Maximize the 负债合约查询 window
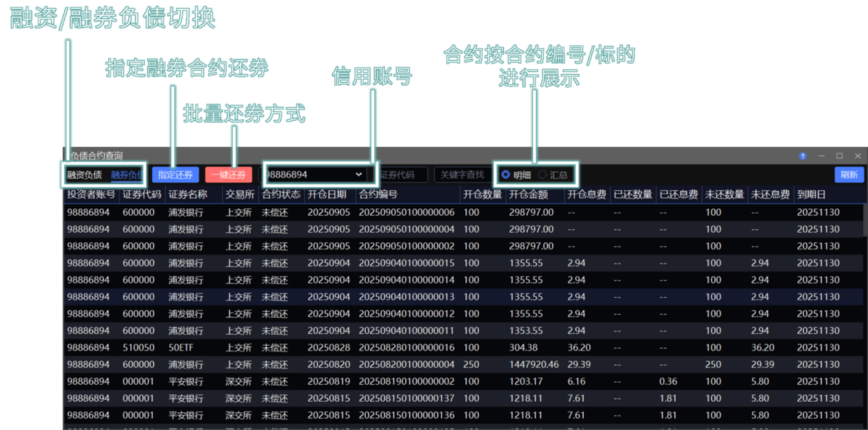This screenshot has height=430, width=868. (x=839, y=156)
